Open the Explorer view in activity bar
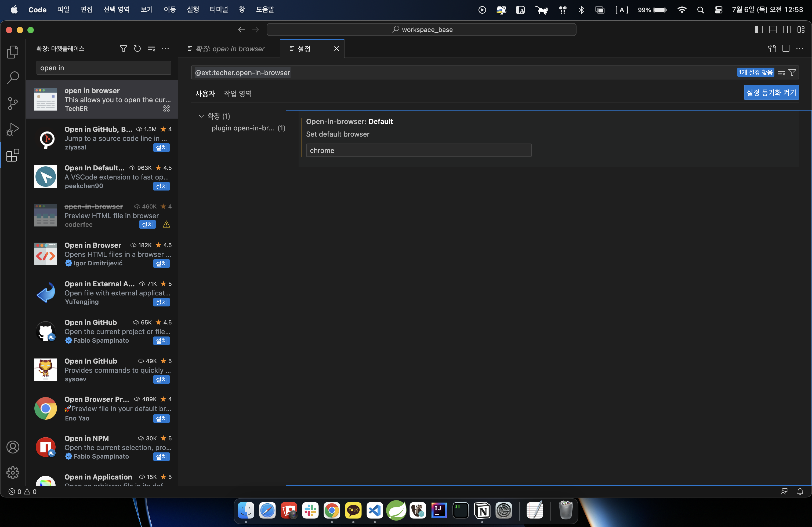Image resolution: width=812 pixels, height=527 pixels. (13, 52)
